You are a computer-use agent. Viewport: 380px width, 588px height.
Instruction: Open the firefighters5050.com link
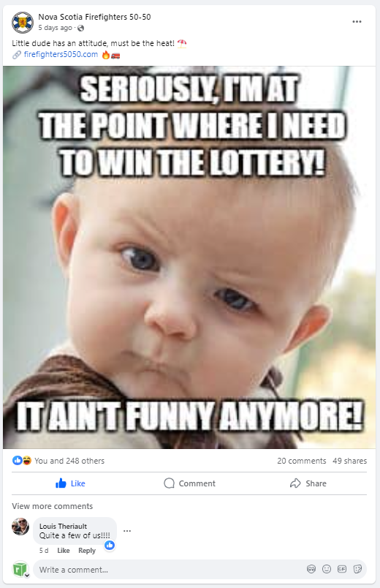(x=61, y=54)
